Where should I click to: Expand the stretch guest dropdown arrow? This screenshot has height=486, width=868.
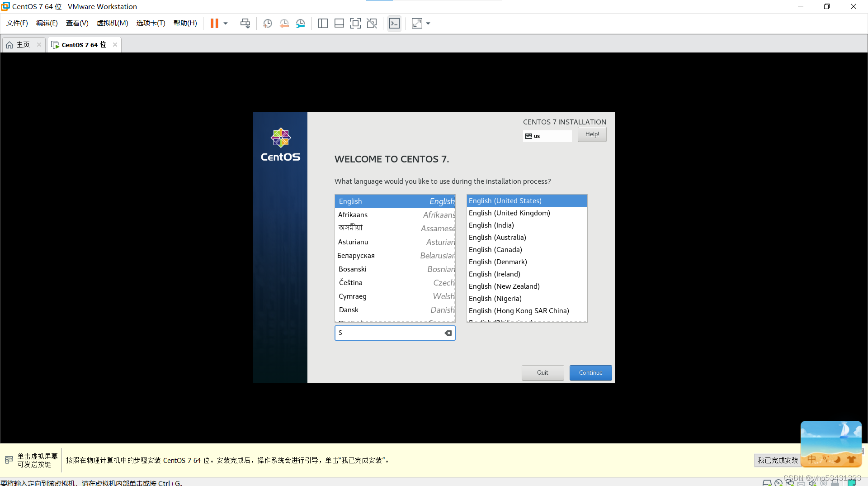pos(428,24)
